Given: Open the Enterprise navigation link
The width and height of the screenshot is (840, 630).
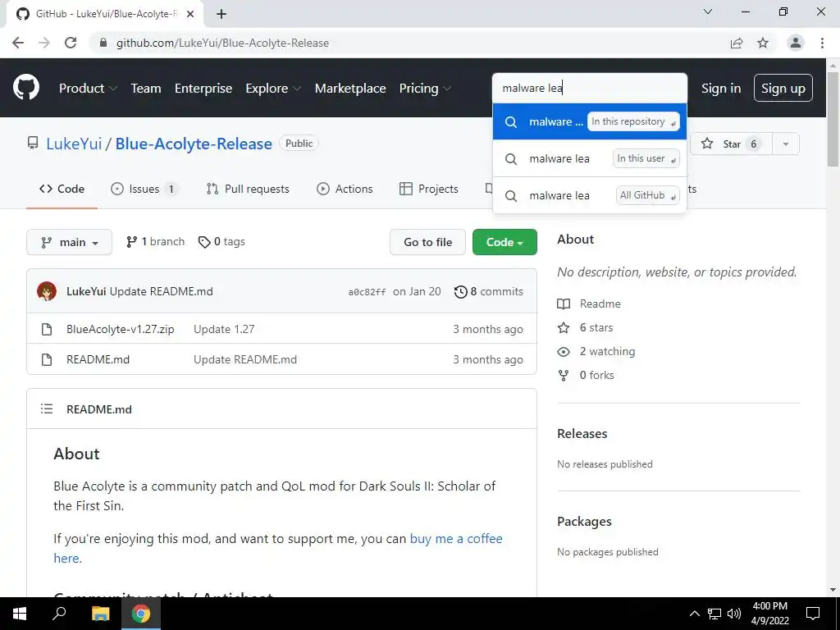Looking at the screenshot, I should 203,89.
